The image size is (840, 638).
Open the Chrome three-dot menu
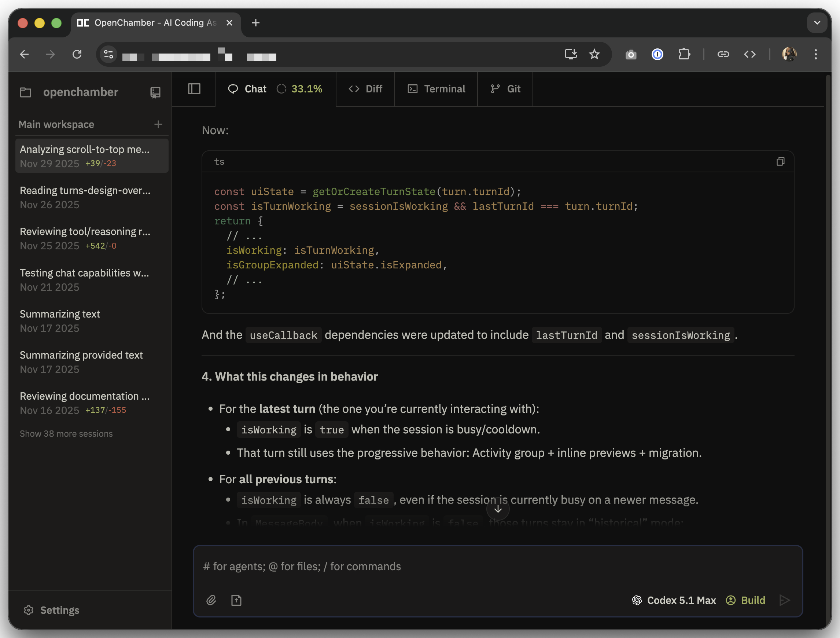(816, 54)
